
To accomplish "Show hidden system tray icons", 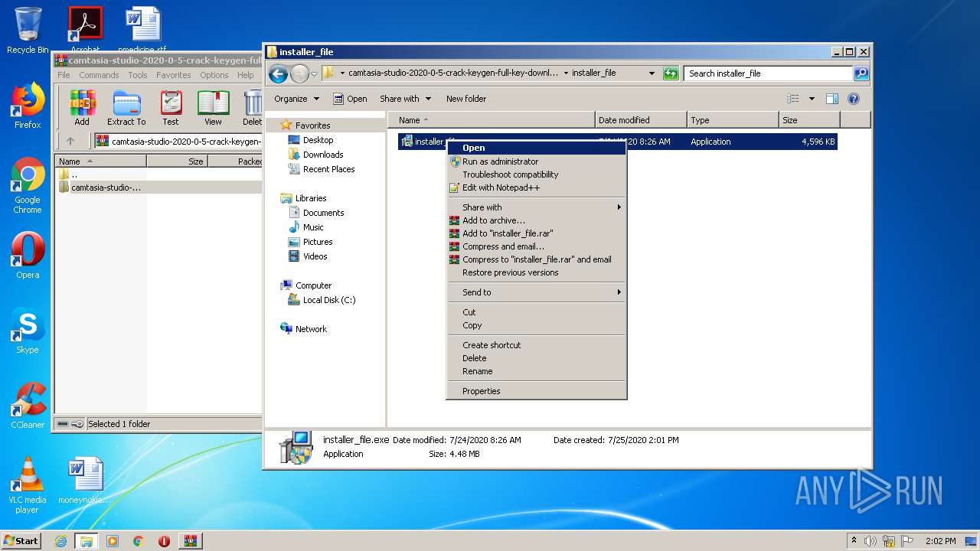I will click(854, 540).
